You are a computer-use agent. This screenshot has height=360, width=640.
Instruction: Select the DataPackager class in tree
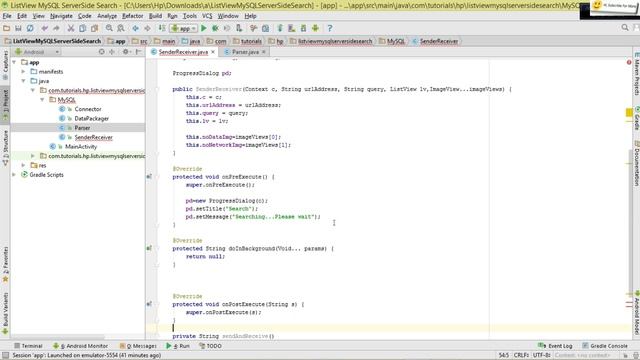(91, 118)
